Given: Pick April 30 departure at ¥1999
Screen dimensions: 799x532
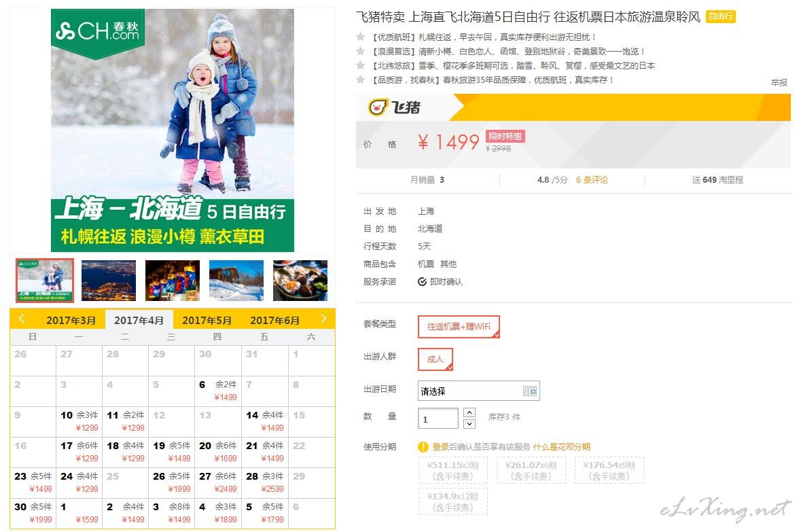Looking at the screenshot, I should [x=33, y=514].
